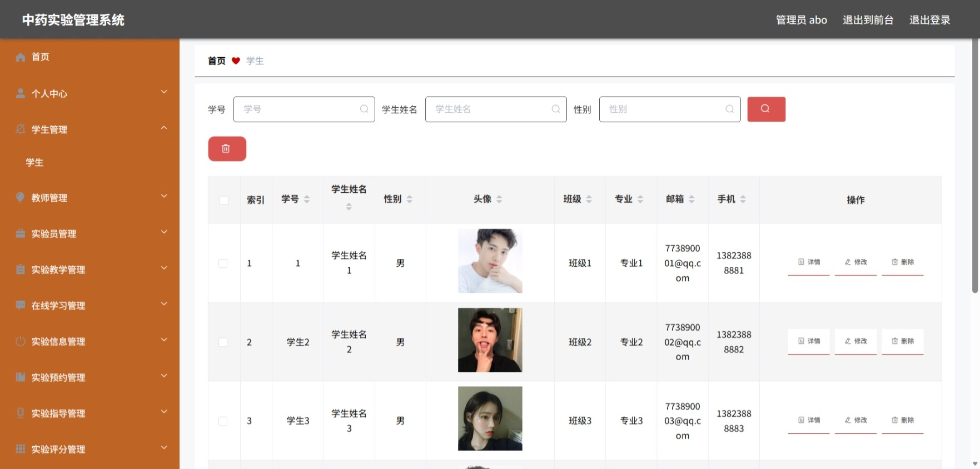Click 修改 for 学生姓名1 row
The width and height of the screenshot is (980, 469).
pyautogui.click(x=856, y=262)
